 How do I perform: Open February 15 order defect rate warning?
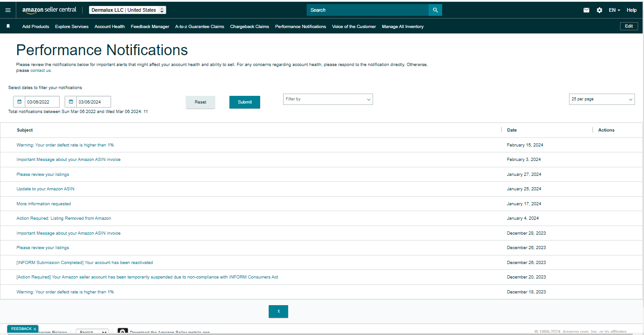tap(65, 145)
